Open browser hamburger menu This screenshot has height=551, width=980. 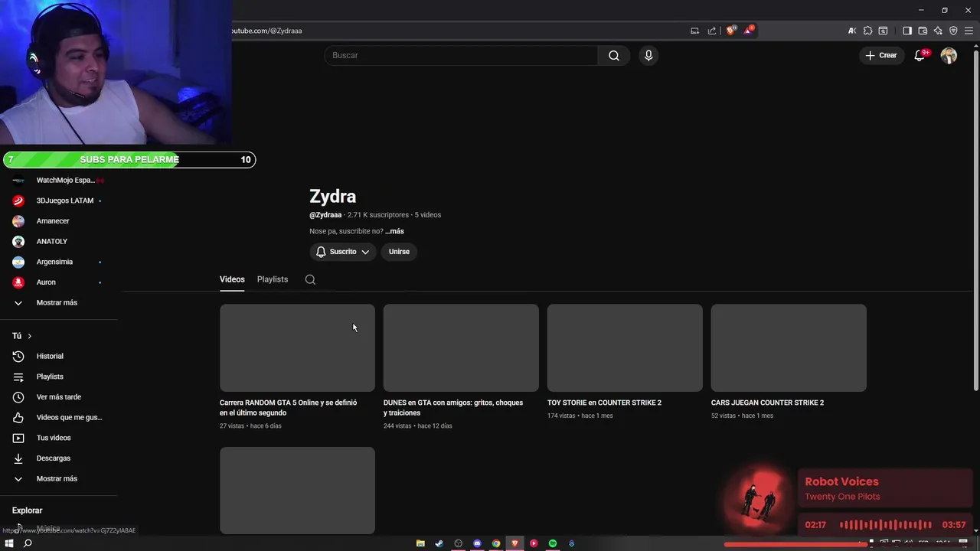click(x=969, y=31)
